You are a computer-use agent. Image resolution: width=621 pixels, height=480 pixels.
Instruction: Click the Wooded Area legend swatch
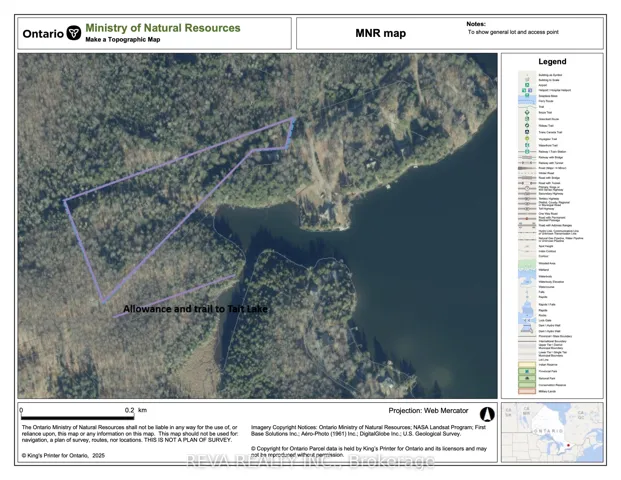pyautogui.click(x=528, y=262)
